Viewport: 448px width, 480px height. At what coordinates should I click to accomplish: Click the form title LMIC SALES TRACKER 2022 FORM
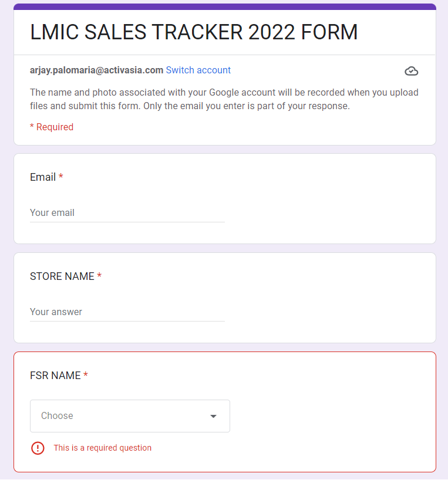pos(194,32)
